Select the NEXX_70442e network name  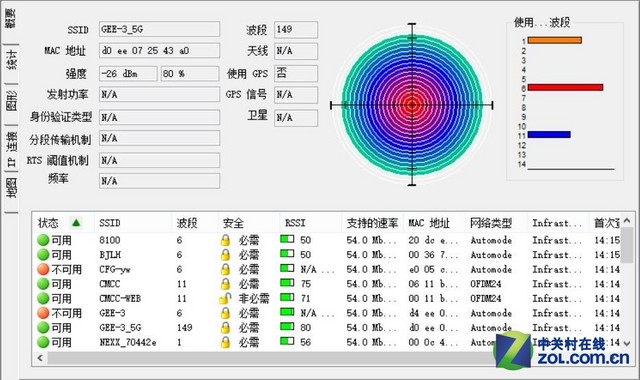[128, 342]
